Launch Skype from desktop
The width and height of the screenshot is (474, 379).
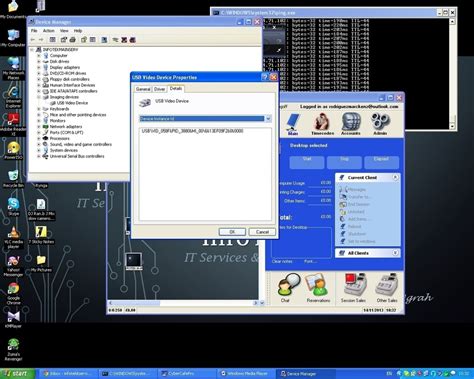point(13,206)
